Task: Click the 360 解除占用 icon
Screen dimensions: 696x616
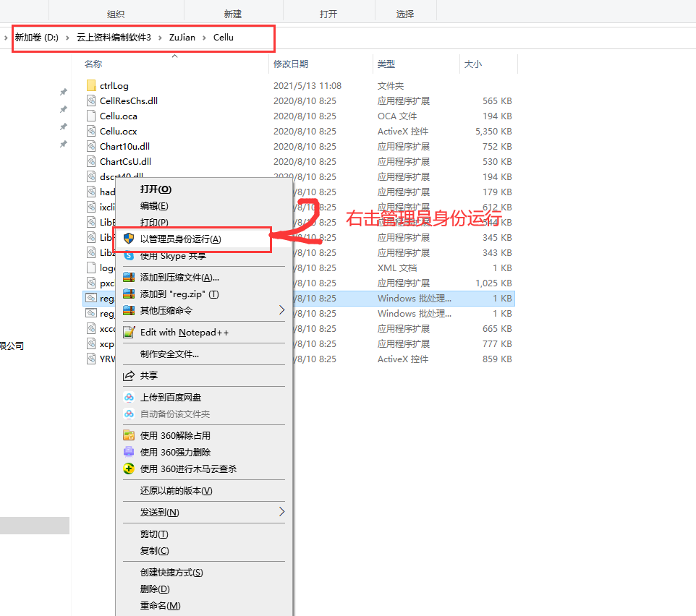Action: coord(129,436)
